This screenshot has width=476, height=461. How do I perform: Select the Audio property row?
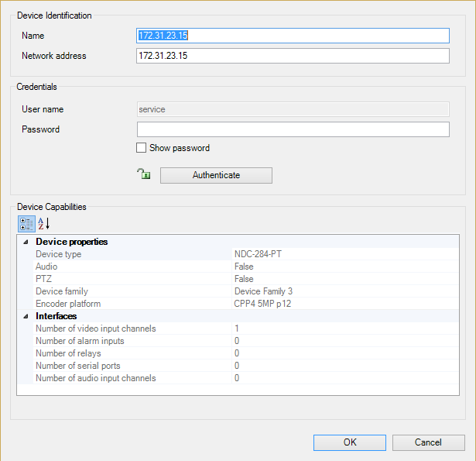tap(246, 267)
